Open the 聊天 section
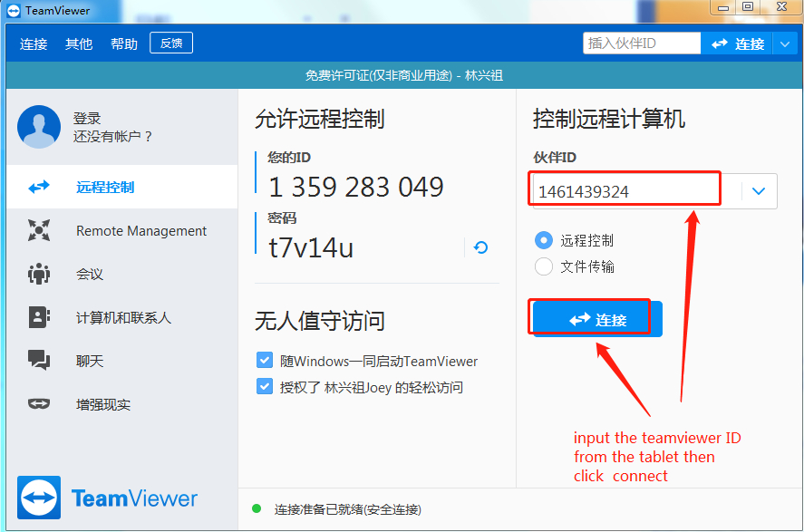The image size is (804, 532). tap(122, 361)
